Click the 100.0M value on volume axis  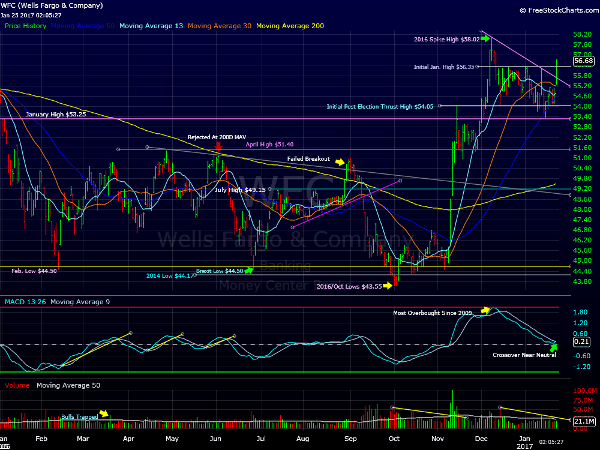pyautogui.click(x=585, y=391)
